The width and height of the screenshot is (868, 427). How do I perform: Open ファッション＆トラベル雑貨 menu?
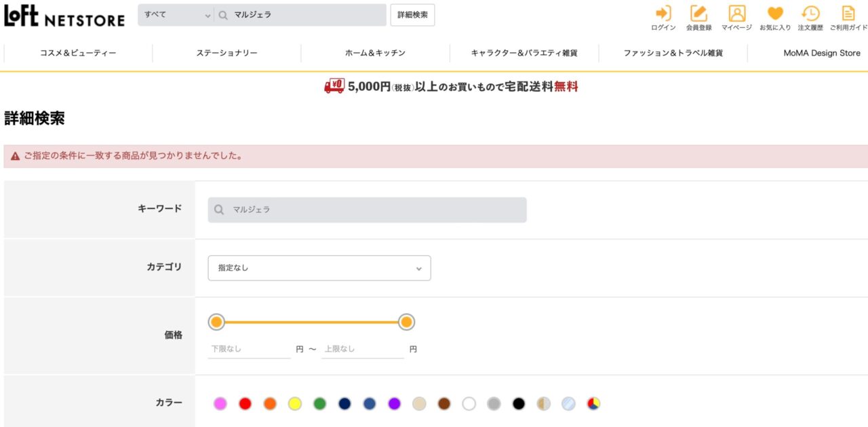(673, 53)
